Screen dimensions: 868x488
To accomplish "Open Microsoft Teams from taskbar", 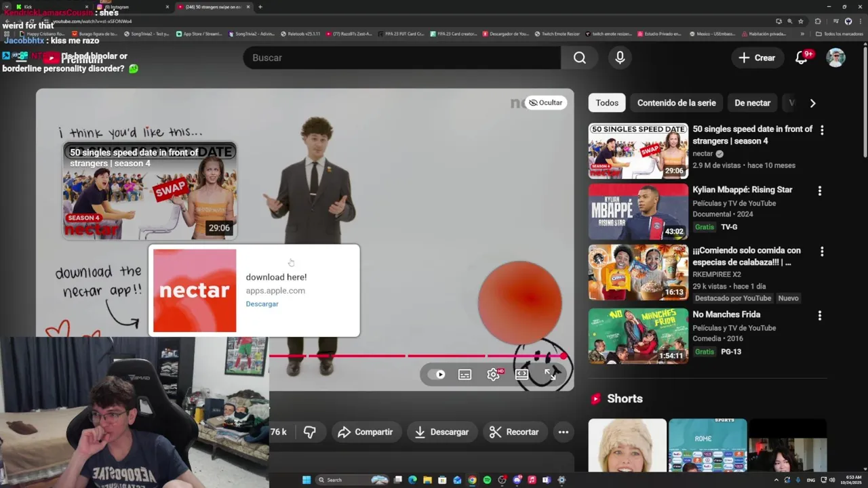I will (x=547, y=480).
